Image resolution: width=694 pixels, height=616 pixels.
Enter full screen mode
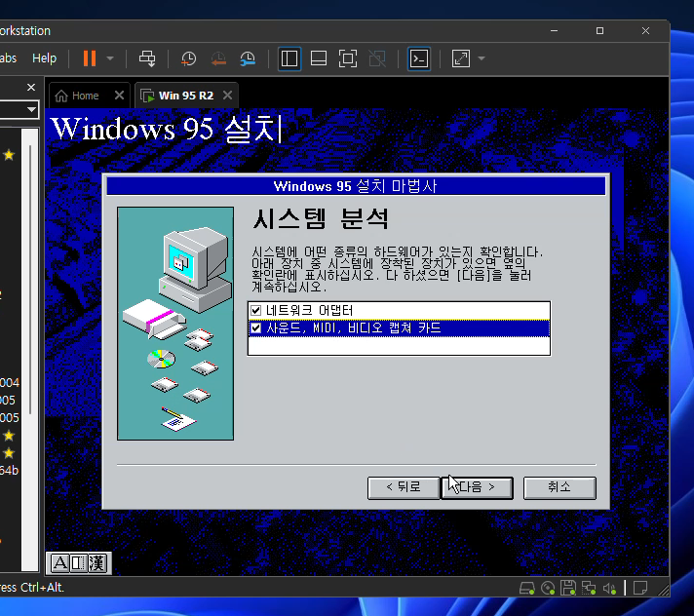tap(348, 58)
